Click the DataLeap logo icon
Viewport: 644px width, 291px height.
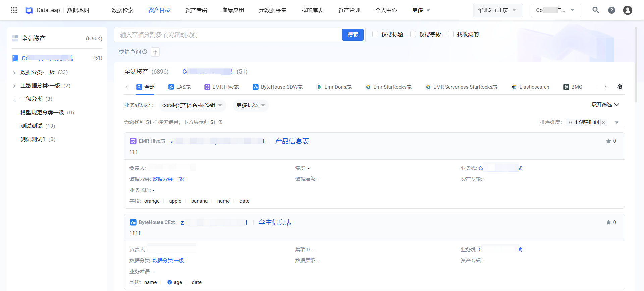(29, 10)
